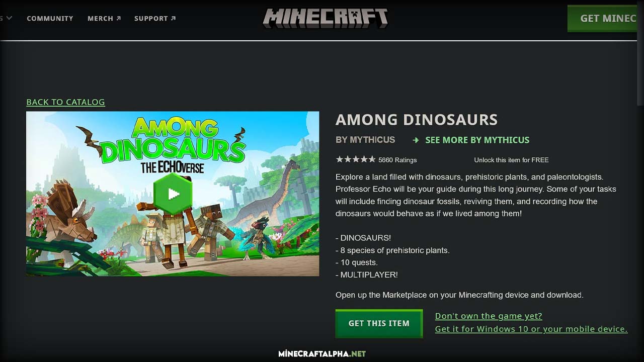The width and height of the screenshot is (644, 362).
Task: Click the external-link arrow next to Support
Action: coord(173,19)
